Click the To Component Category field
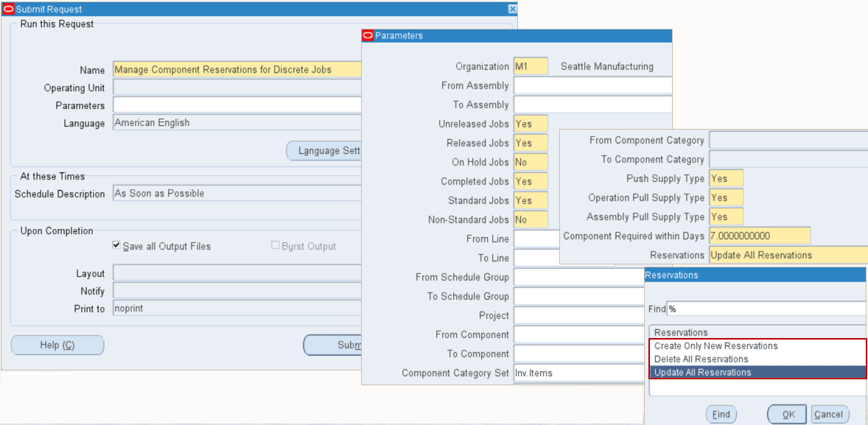This screenshot has height=425, width=868. [788, 159]
